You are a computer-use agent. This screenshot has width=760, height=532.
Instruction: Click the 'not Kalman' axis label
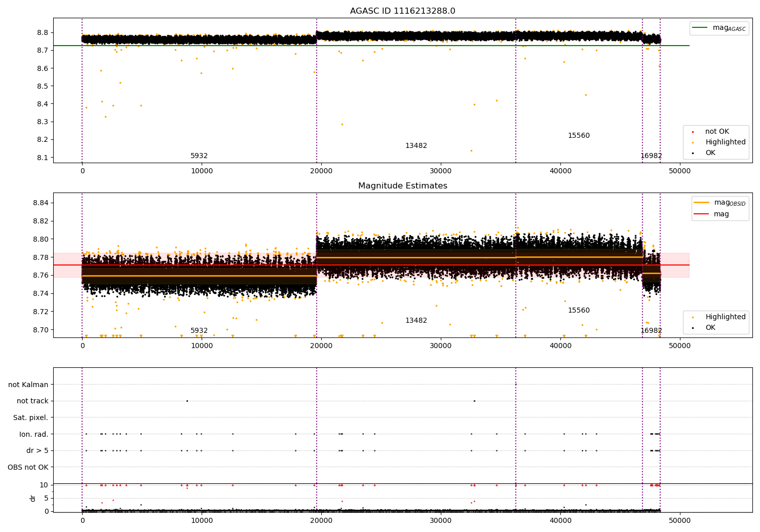point(28,385)
